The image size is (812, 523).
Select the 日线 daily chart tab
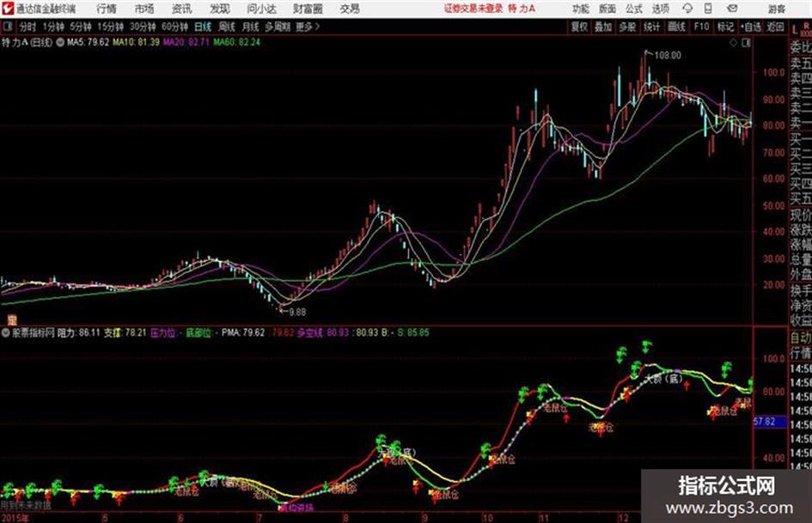pos(203,27)
